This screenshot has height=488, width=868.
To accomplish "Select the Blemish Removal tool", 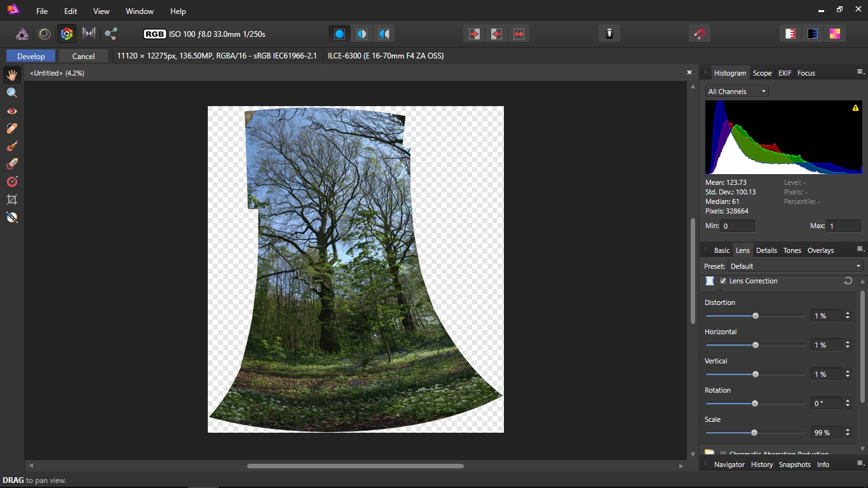I will pos(11,128).
